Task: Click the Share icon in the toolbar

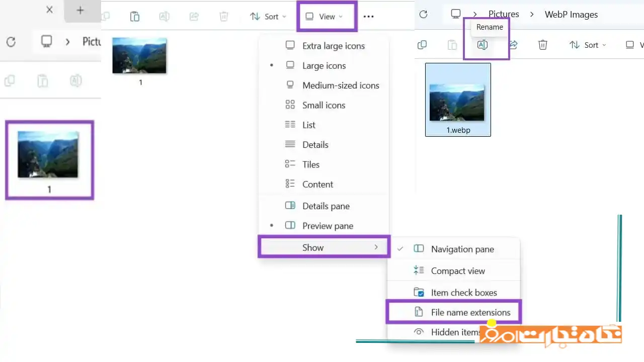Action: [x=194, y=16]
